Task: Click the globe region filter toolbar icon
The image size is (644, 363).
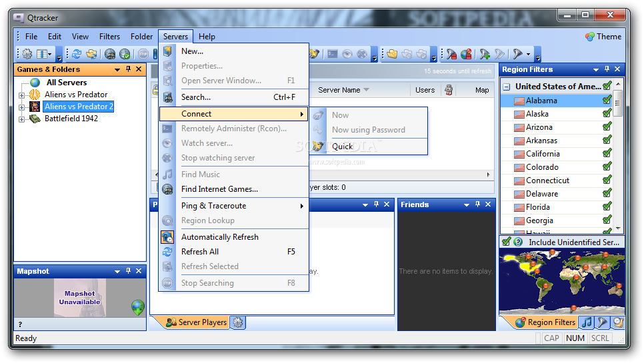Action: (x=466, y=54)
